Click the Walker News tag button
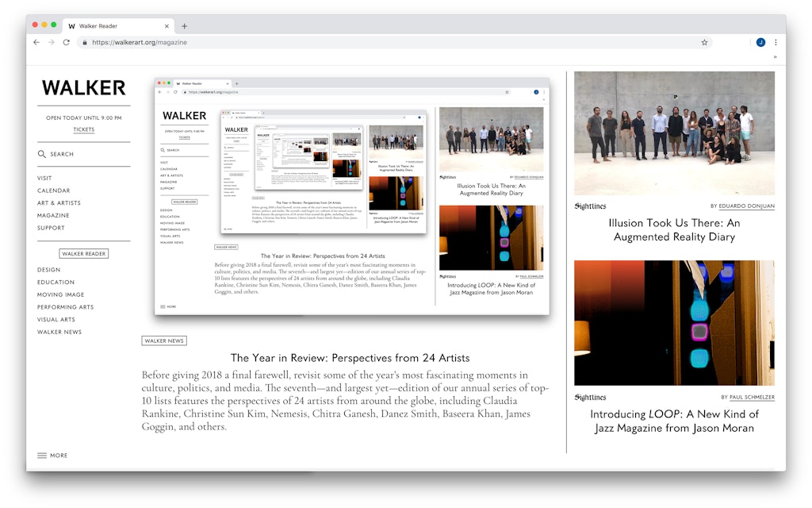 click(x=164, y=341)
